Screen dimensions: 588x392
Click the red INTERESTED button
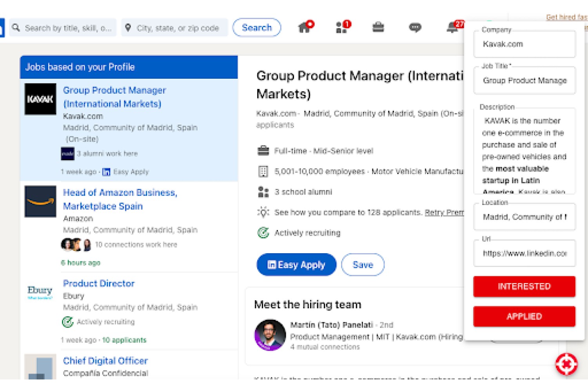524,286
